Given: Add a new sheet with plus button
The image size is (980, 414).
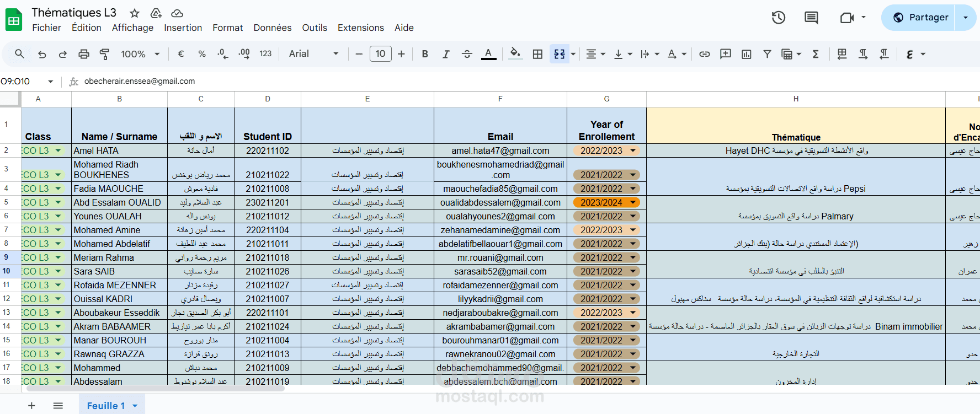Looking at the screenshot, I should [x=31, y=406].
